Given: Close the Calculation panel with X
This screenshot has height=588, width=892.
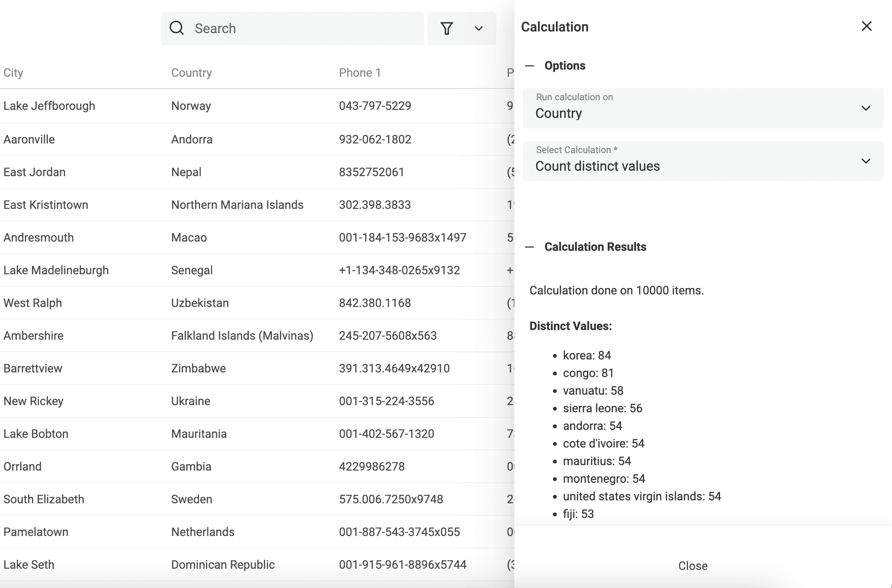Looking at the screenshot, I should coord(866,26).
